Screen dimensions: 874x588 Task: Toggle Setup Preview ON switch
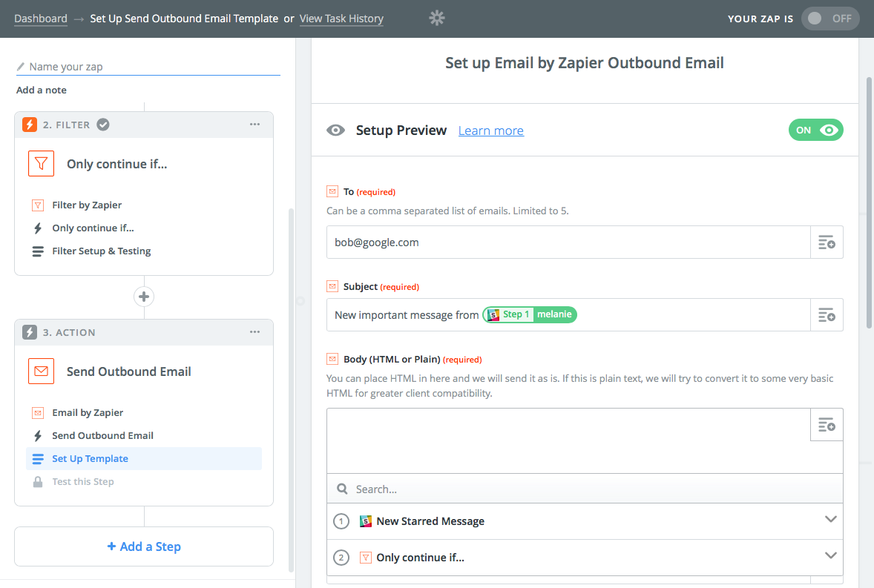[x=816, y=131]
